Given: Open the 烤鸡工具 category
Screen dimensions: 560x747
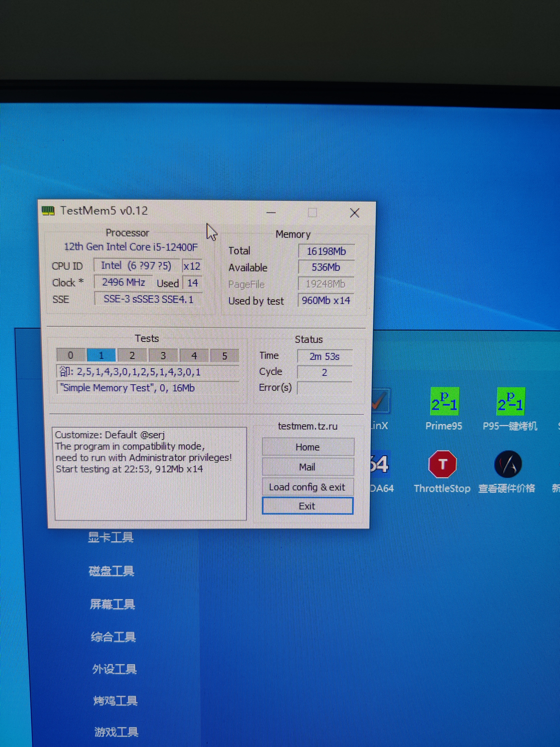Looking at the screenshot, I should coord(115,701).
